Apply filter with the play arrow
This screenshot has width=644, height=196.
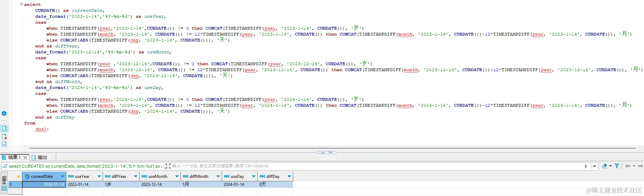586,166
